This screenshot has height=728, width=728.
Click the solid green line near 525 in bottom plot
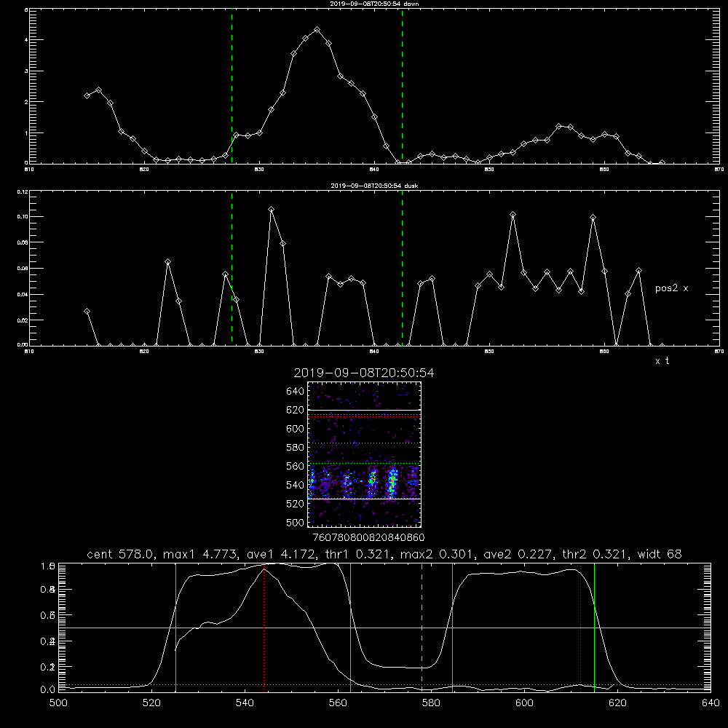[175, 627]
